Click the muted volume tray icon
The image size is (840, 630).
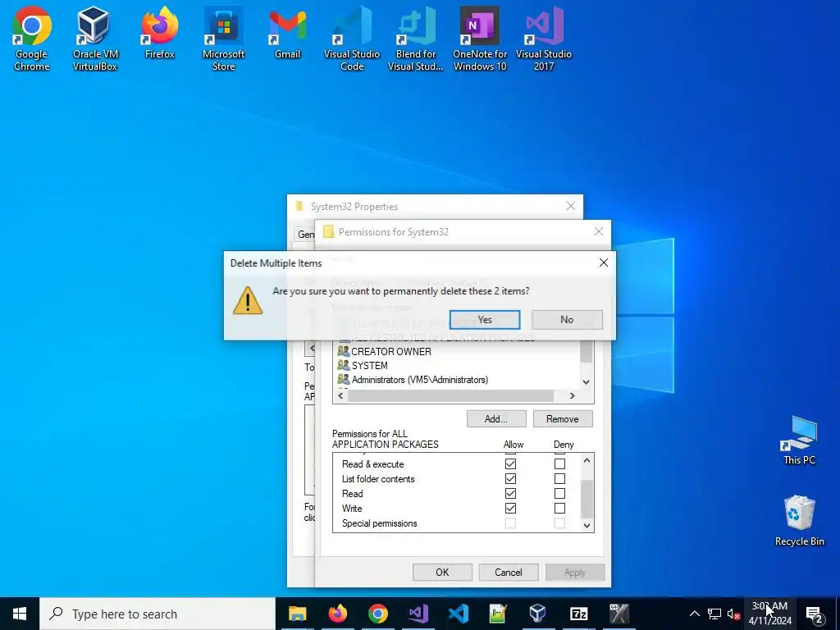733,614
